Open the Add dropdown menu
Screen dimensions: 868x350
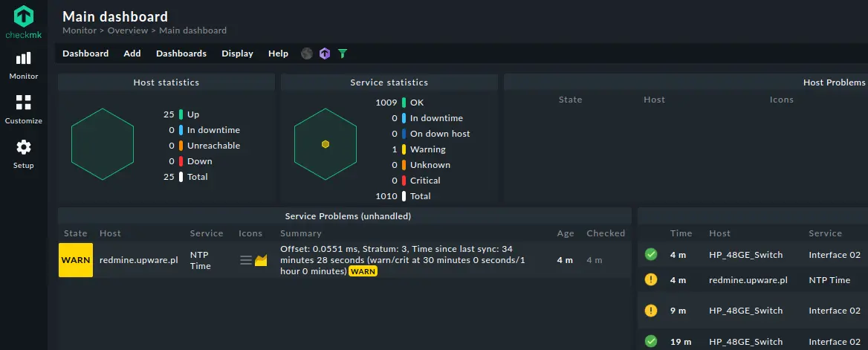[x=132, y=54]
